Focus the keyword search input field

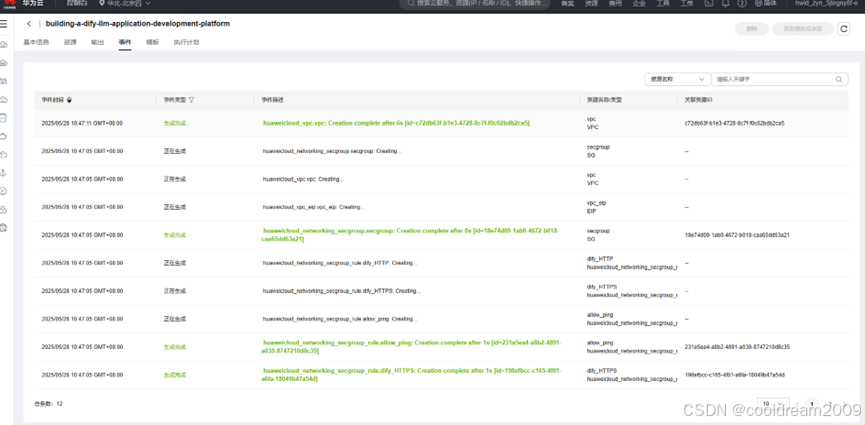(779, 79)
